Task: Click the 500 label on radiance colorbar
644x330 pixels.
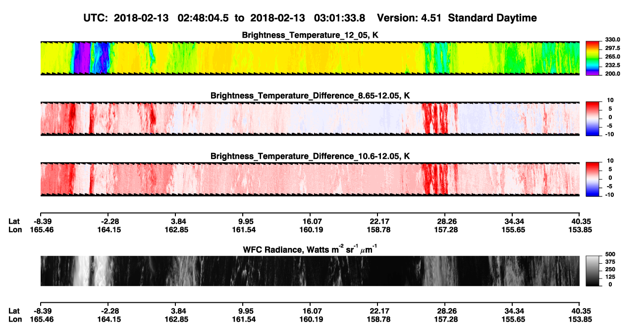Action: click(x=609, y=254)
